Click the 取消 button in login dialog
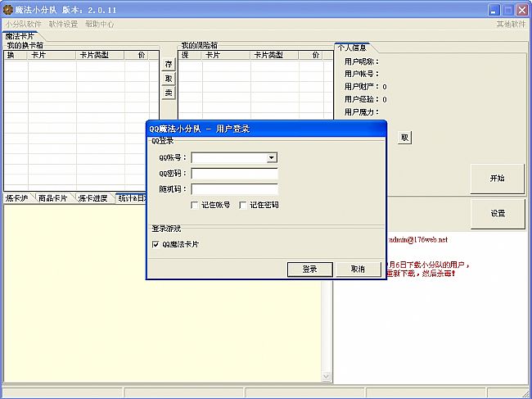Image resolution: width=532 pixels, height=399 pixels. [x=358, y=270]
